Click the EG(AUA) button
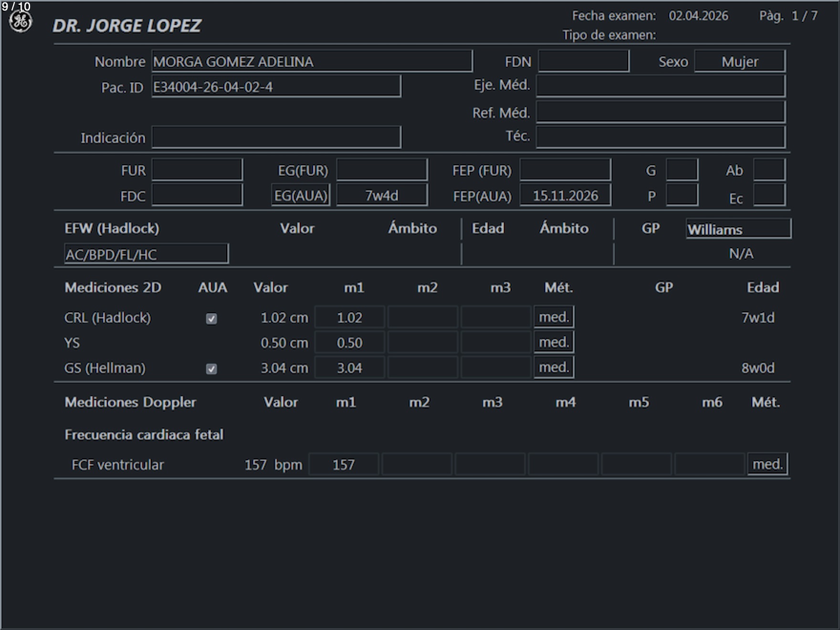 [301, 196]
